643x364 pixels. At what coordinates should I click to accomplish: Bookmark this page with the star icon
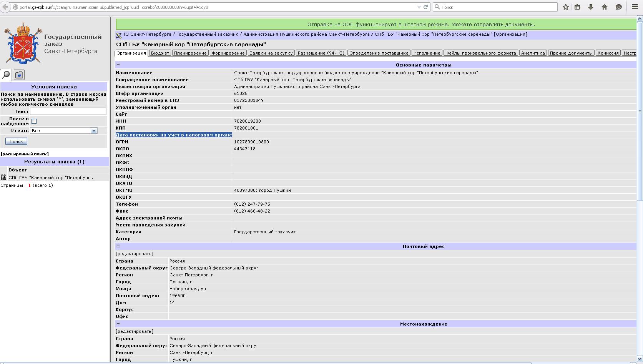pos(566,7)
